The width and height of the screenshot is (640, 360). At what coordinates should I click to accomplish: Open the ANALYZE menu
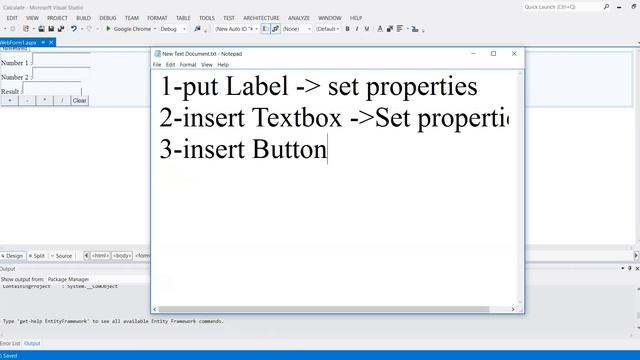pos(299,18)
